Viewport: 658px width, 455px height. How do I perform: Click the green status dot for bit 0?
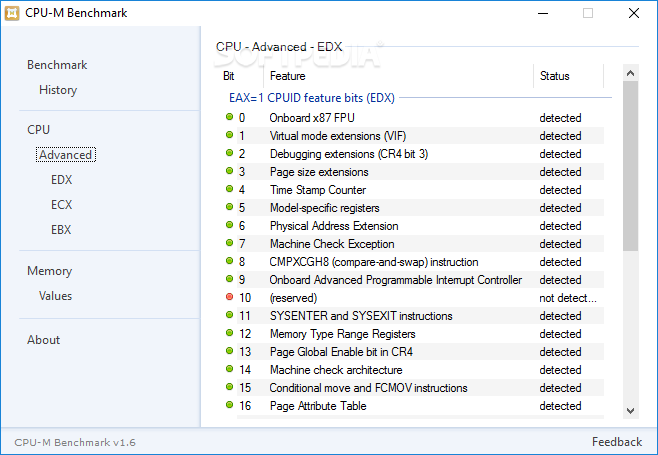[230, 117]
